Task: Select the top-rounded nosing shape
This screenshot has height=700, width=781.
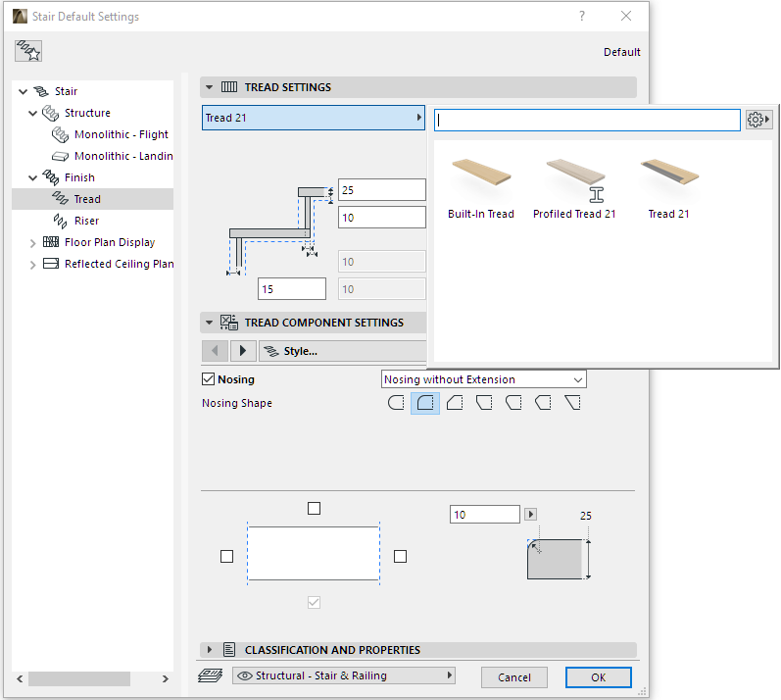Action: [425, 403]
